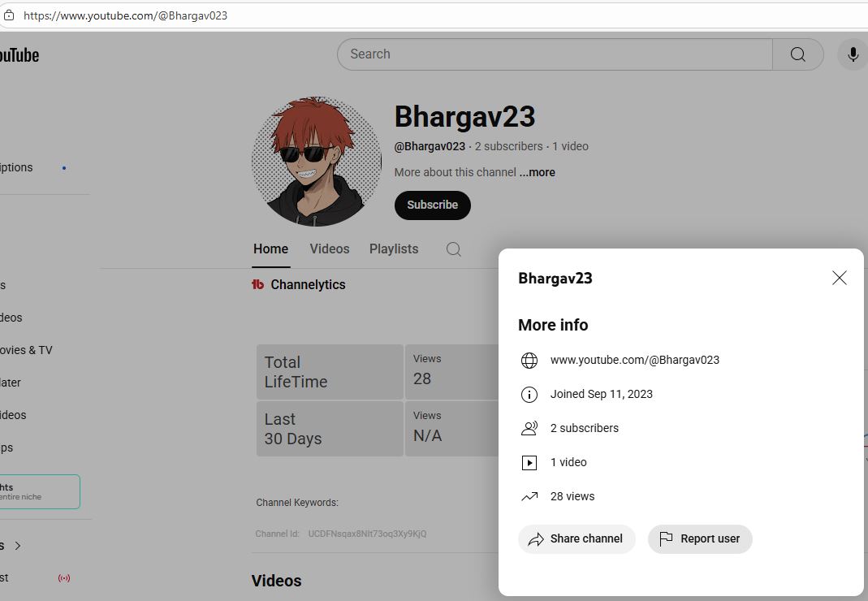Viewport: 868px width, 601px height.
Task: Click the site lock icon in address bar
Action: (9, 15)
